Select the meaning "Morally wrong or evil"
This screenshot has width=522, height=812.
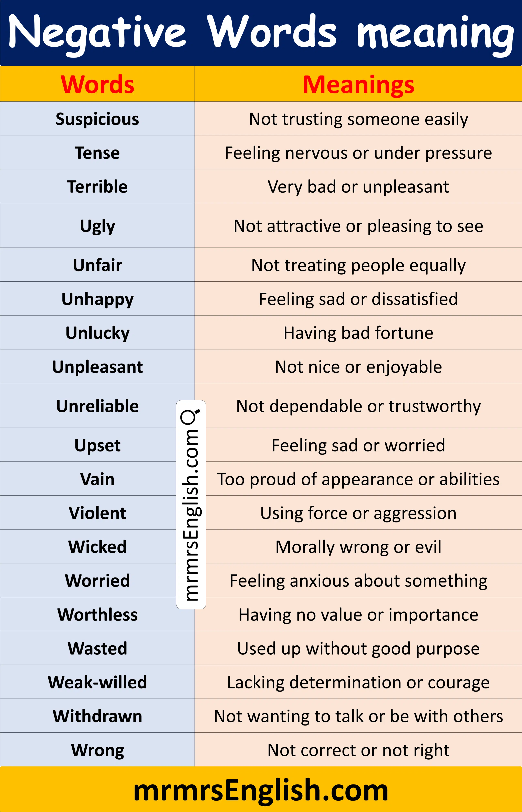[x=358, y=547]
